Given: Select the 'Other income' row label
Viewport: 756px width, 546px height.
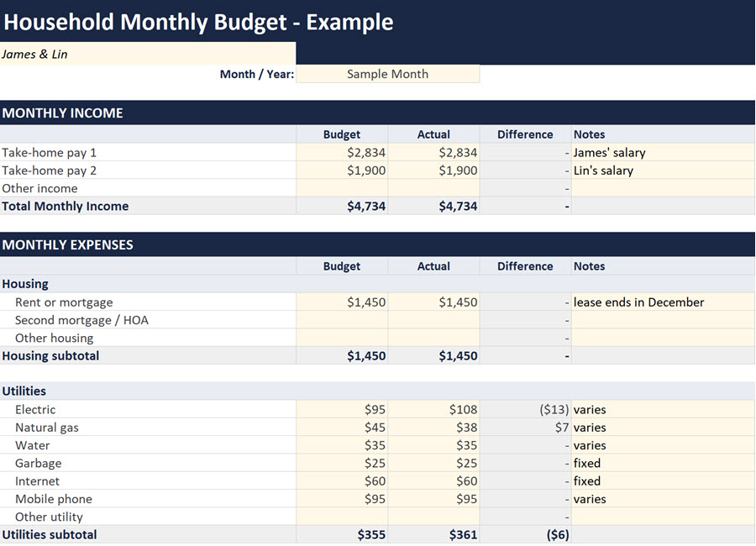Looking at the screenshot, I should click(x=39, y=188).
